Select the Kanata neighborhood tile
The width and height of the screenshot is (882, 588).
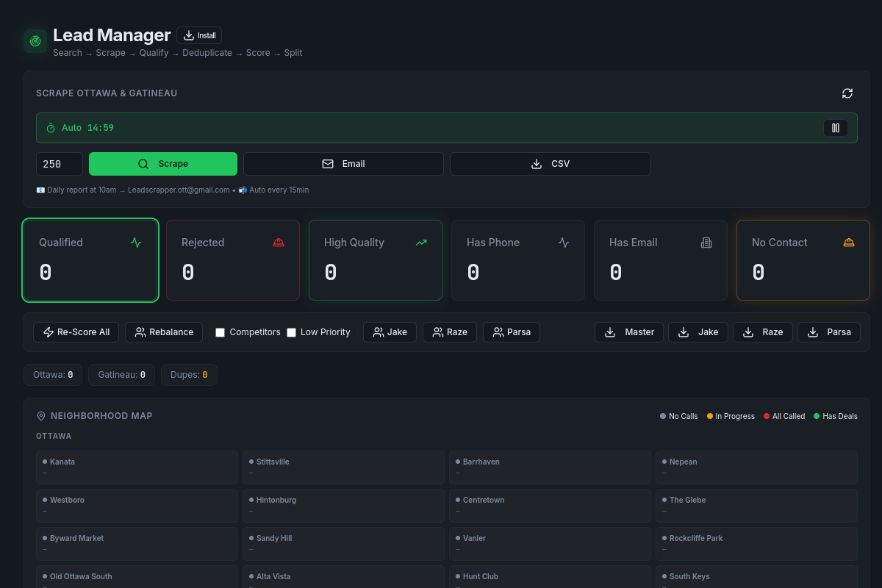tap(137, 467)
